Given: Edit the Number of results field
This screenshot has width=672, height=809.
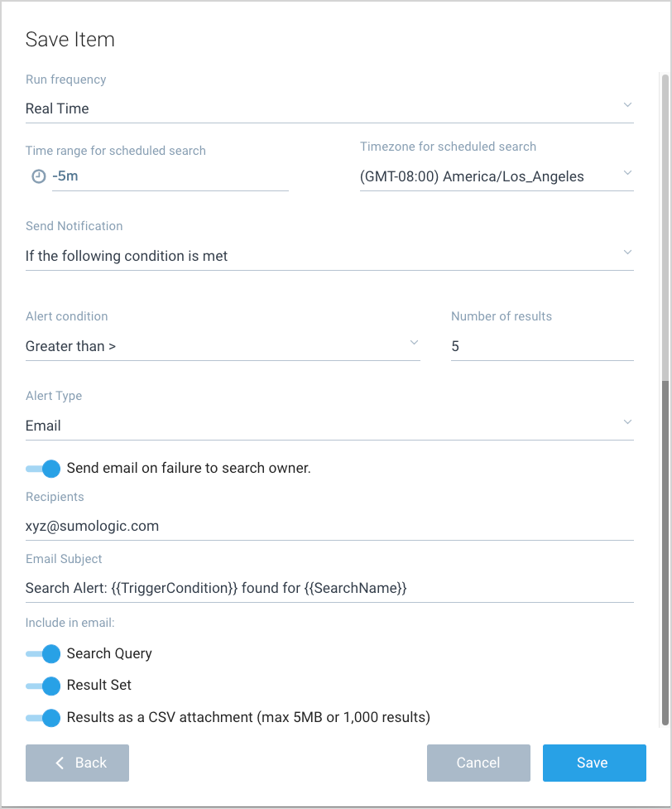Looking at the screenshot, I should click(x=541, y=346).
